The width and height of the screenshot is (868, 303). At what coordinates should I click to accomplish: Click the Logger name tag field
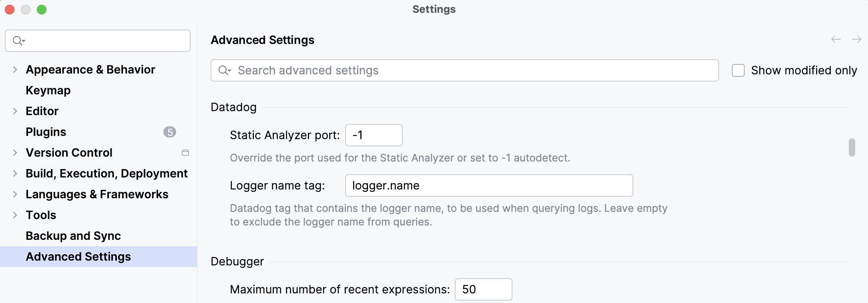(x=488, y=185)
